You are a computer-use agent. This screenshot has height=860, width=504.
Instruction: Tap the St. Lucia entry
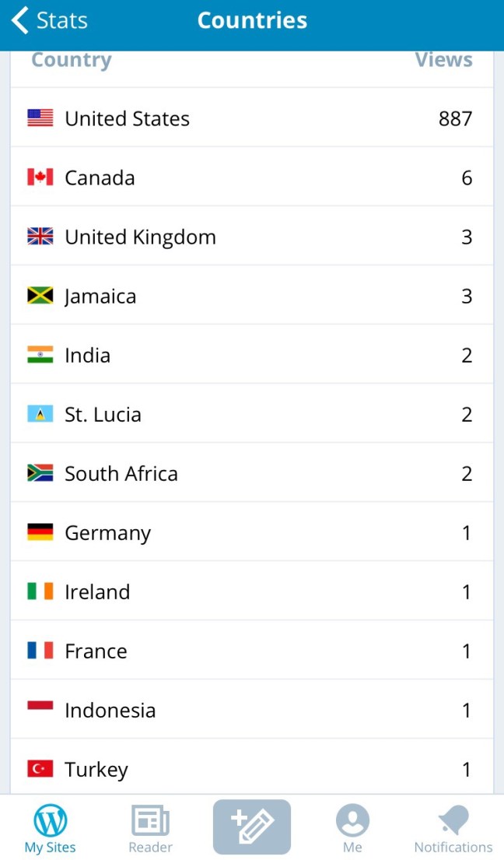103,414
